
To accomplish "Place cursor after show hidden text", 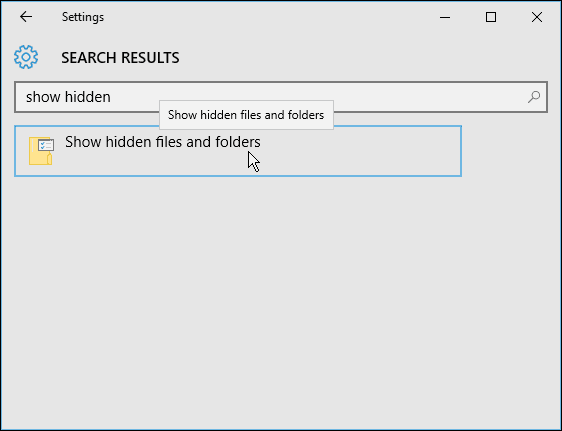I will pos(112,97).
